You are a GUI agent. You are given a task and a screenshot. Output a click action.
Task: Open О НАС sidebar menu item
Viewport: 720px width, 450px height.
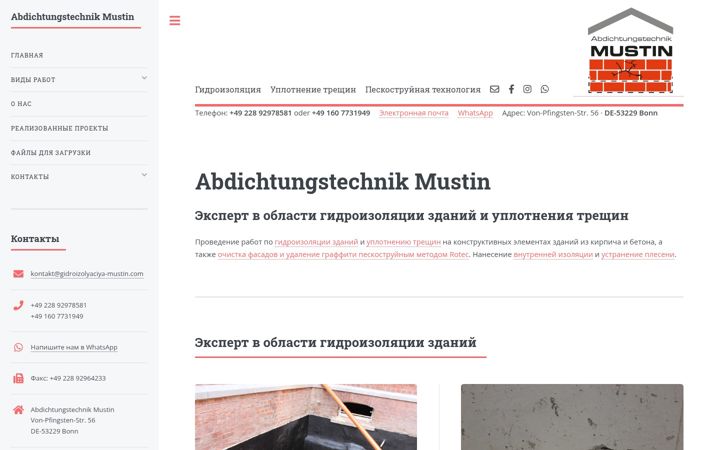tap(22, 104)
